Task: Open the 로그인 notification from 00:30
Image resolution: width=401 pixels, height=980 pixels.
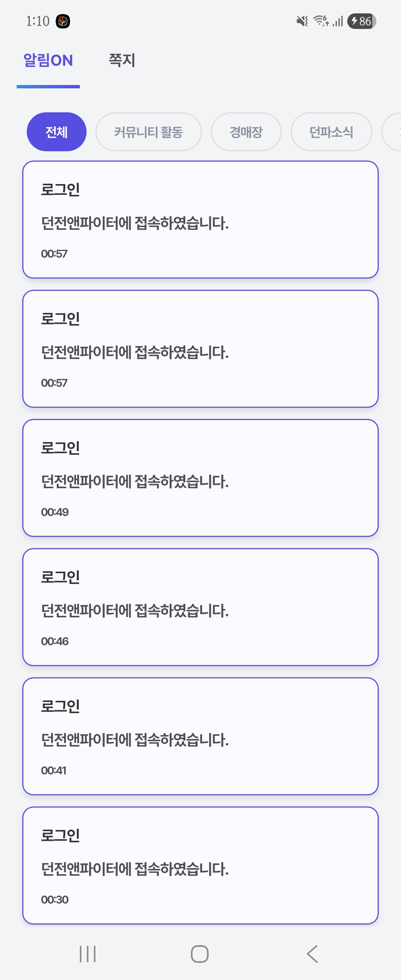Action: 200,865
